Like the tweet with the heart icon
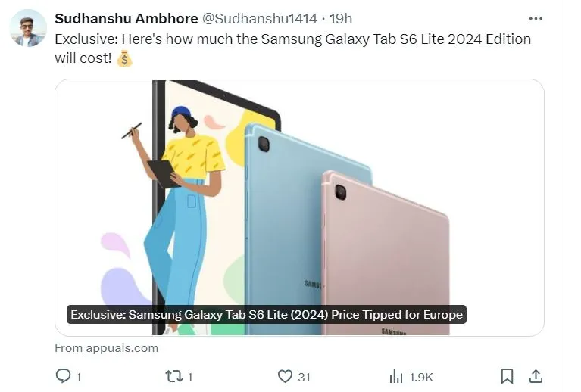Screen dimensions: 581x392 point(285,376)
